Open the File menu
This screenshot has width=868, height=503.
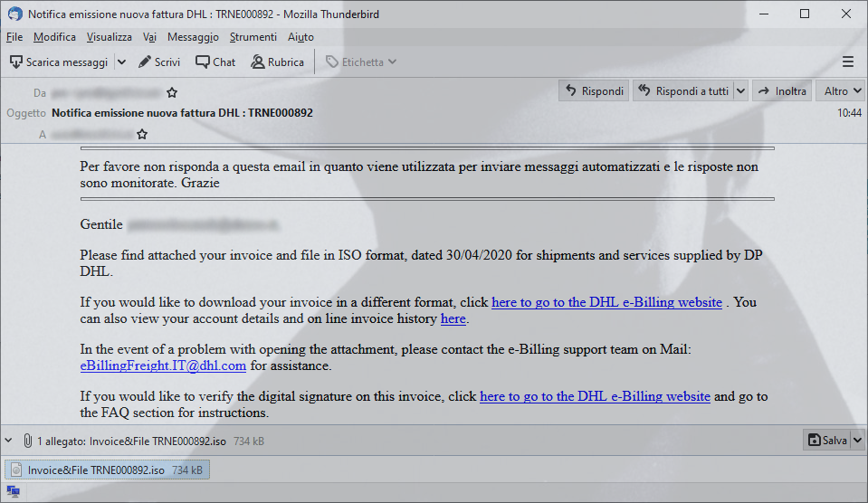14,37
